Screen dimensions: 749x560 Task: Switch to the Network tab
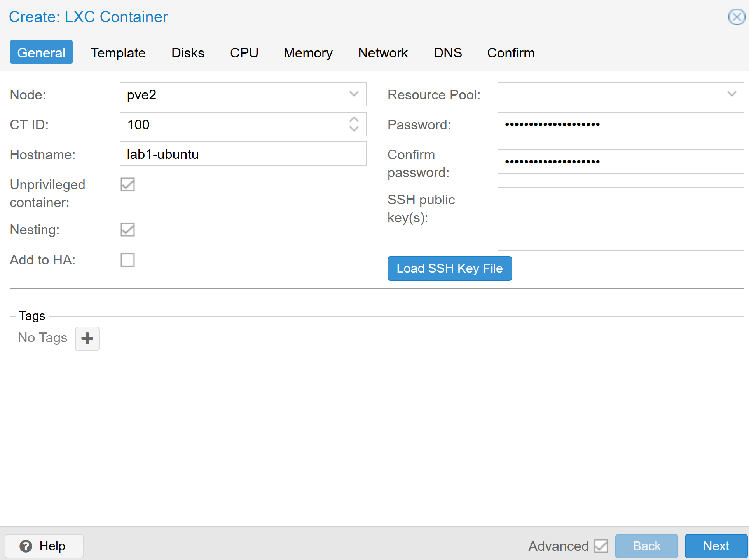coord(383,52)
